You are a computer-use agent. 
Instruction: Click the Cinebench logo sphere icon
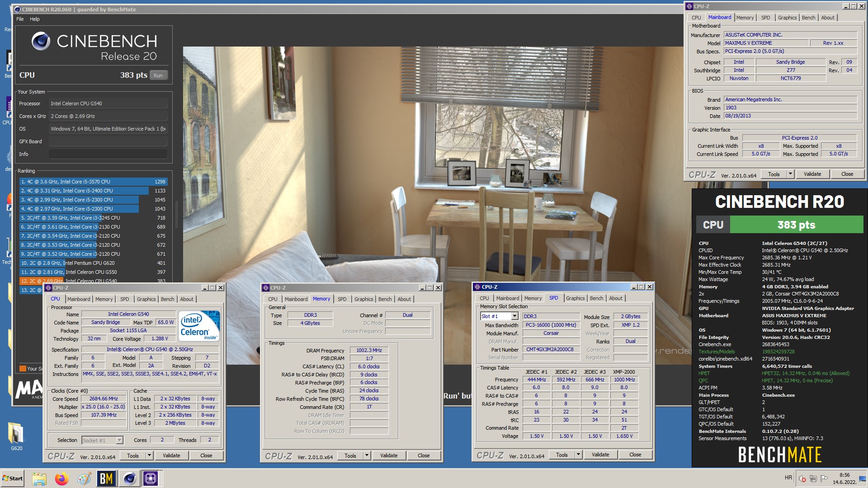tap(41, 41)
